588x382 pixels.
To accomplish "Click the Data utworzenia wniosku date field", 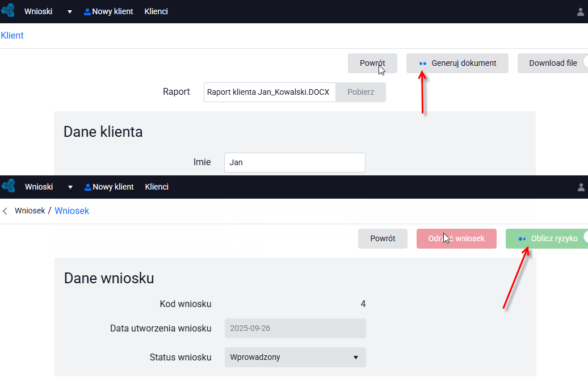I will point(295,329).
